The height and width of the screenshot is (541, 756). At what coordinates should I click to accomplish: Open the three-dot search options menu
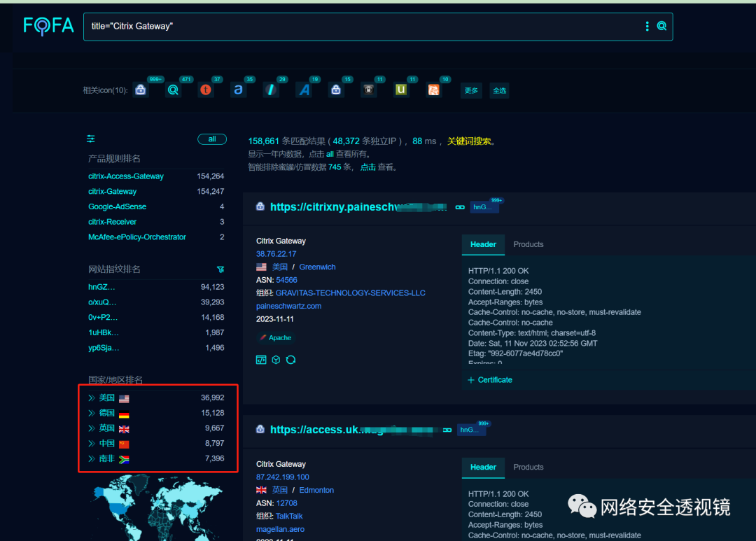pyautogui.click(x=647, y=26)
